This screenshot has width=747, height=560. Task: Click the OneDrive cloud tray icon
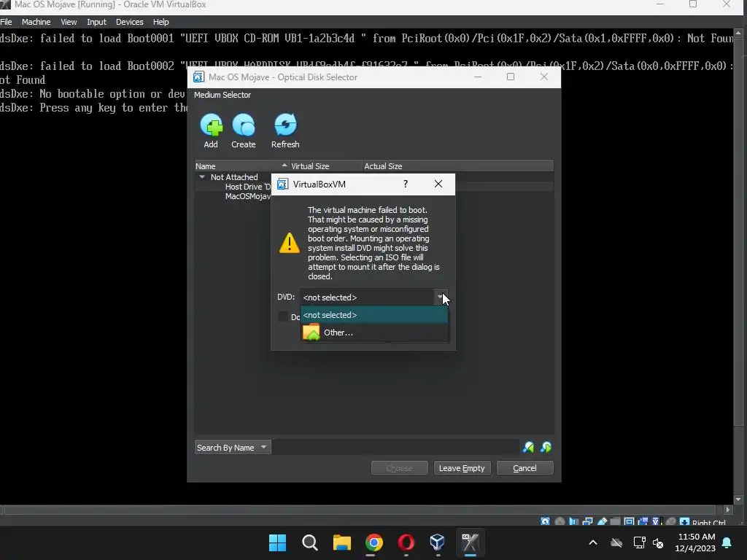[x=616, y=542]
